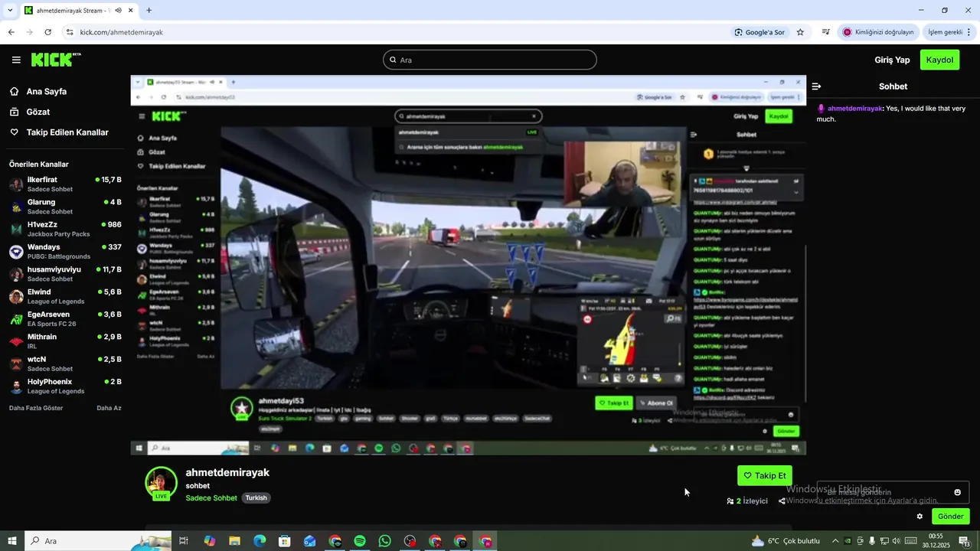Image resolution: width=980 pixels, height=551 pixels.
Task: Open a new browser tab
Action: point(149,11)
